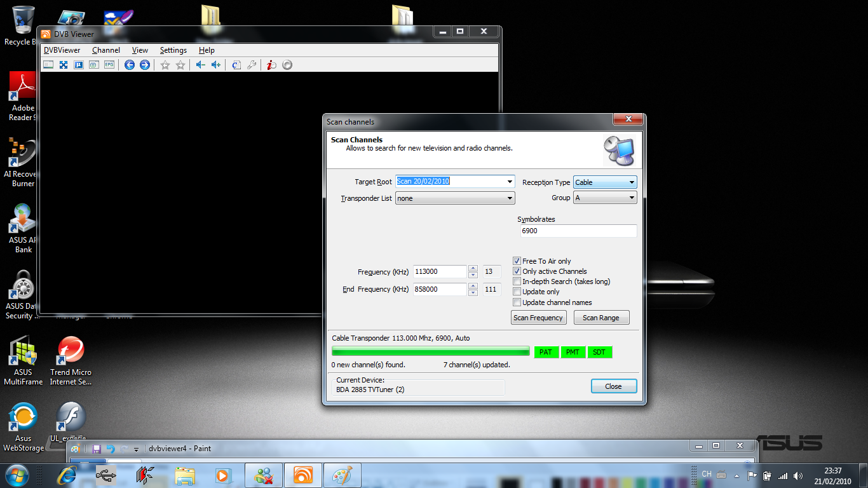This screenshot has width=868, height=488.
Task: Enable In-depth Search (takes long)
Action: point(517,281)
